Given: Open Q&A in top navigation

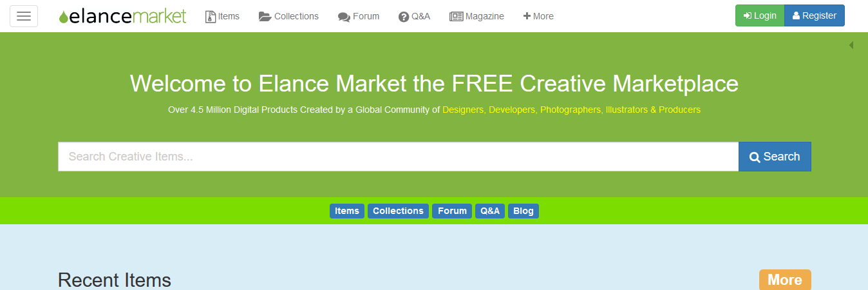Looking at the screenshot, I should coord(414,16).
